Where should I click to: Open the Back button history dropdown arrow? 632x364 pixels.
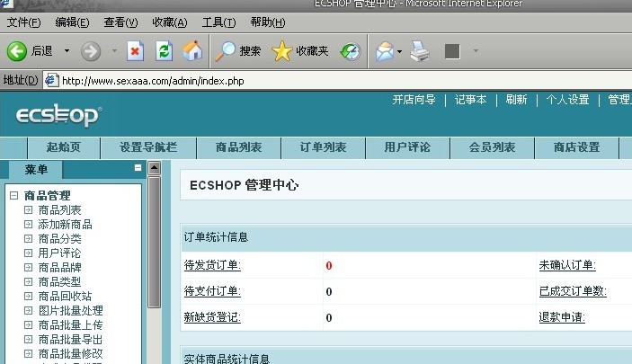[x=67, y=51]
